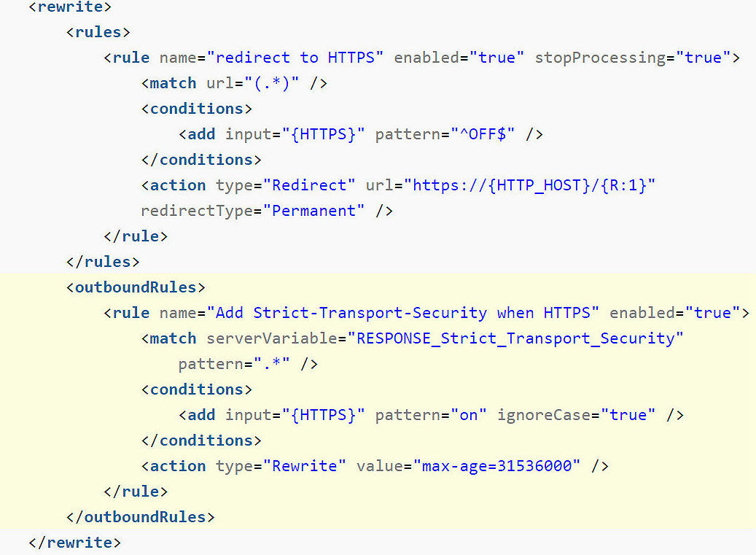Click the "Redirect" action type value

pyautogui.click(x=309, y=185)
